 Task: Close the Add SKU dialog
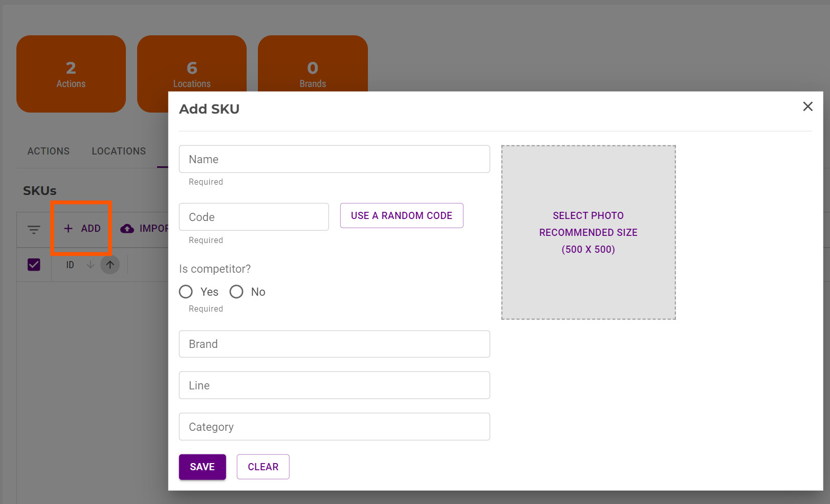click(x=807, y=106)
